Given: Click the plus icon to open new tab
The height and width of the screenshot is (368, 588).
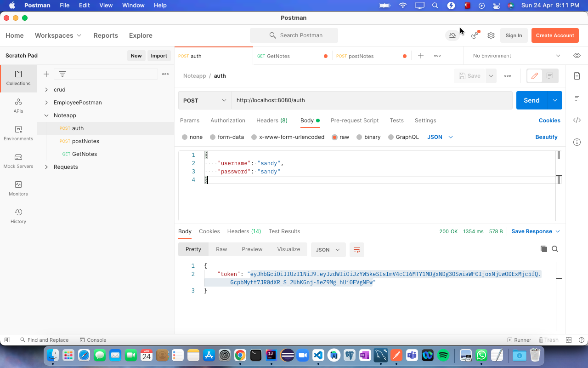Looking at the screenshot, I should 421,56.
